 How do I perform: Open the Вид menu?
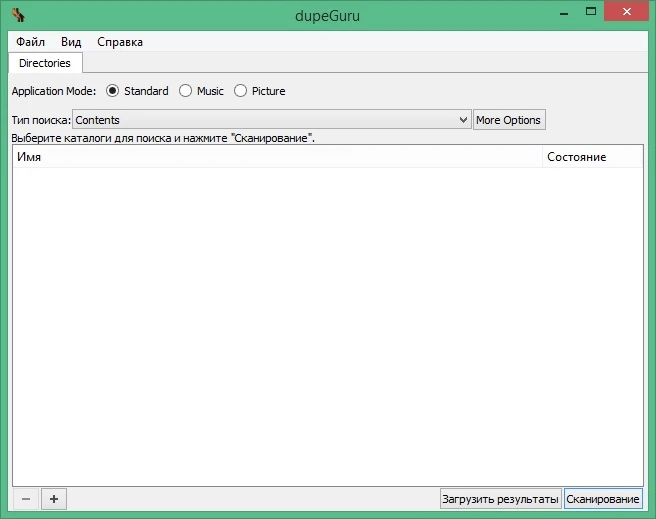coord(71,42)
